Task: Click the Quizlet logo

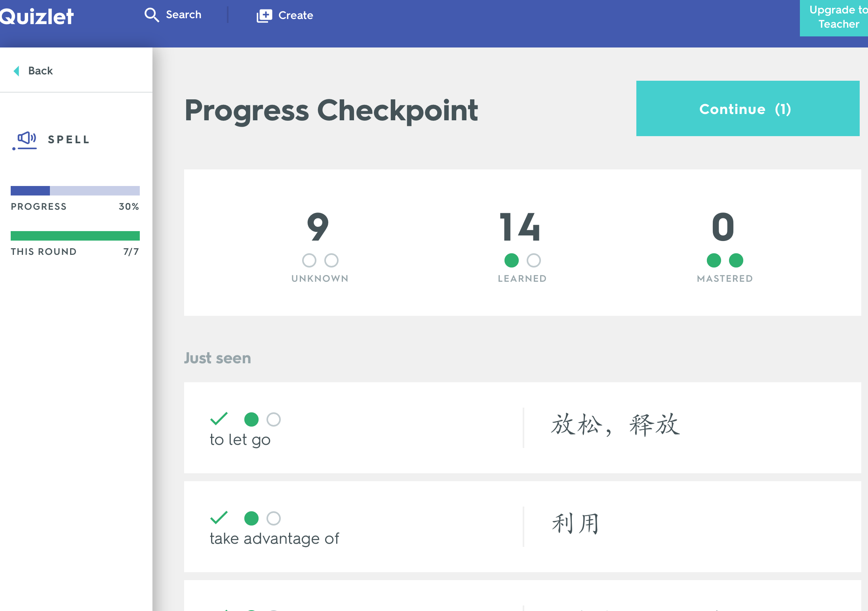Action: [x=36, y=17]
